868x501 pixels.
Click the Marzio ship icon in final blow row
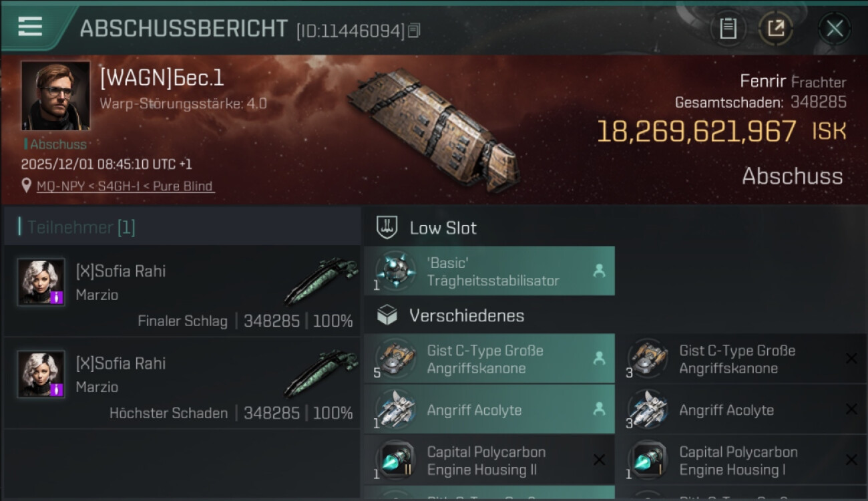320,281
